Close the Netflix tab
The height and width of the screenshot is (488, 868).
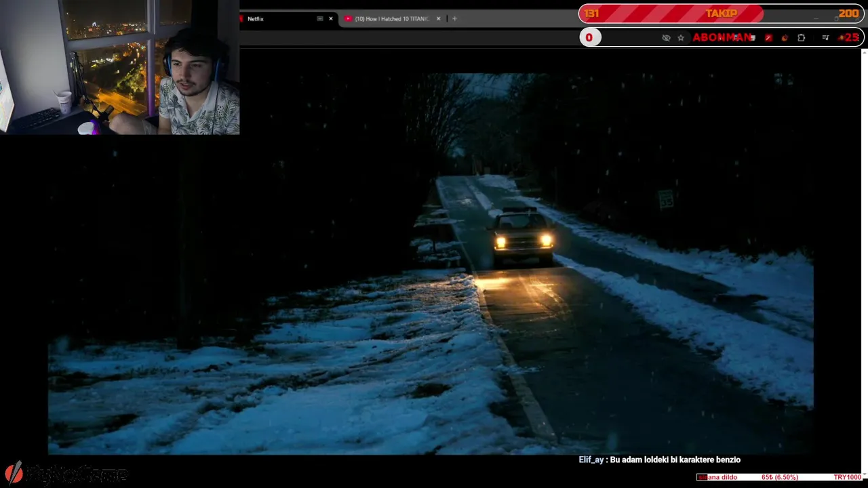click(x=331, y=19)
